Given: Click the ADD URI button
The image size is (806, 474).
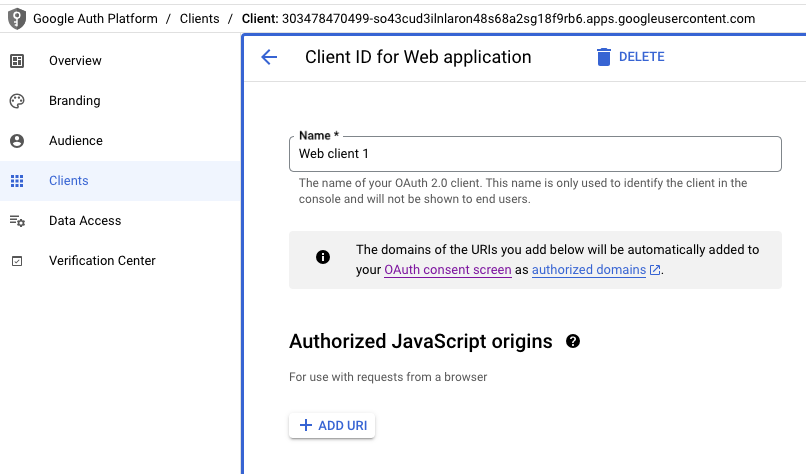Looking at the screenshot, I should click(x=332, y=426).
